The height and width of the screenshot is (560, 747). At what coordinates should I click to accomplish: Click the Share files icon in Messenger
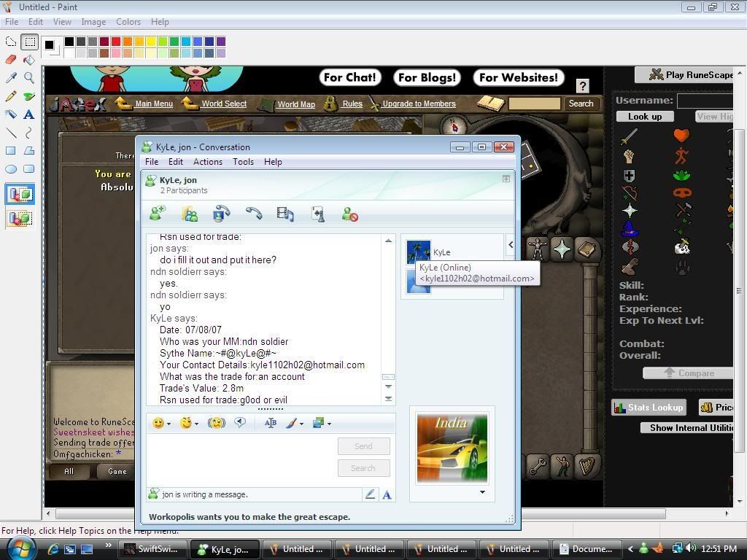(x=190, y=214)
